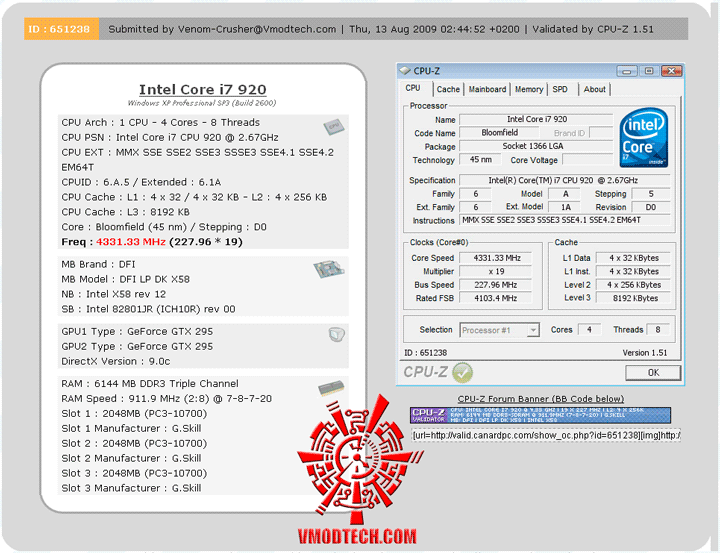
Task: Click the OK button in CPU-Z
Action: click(652, 372)
